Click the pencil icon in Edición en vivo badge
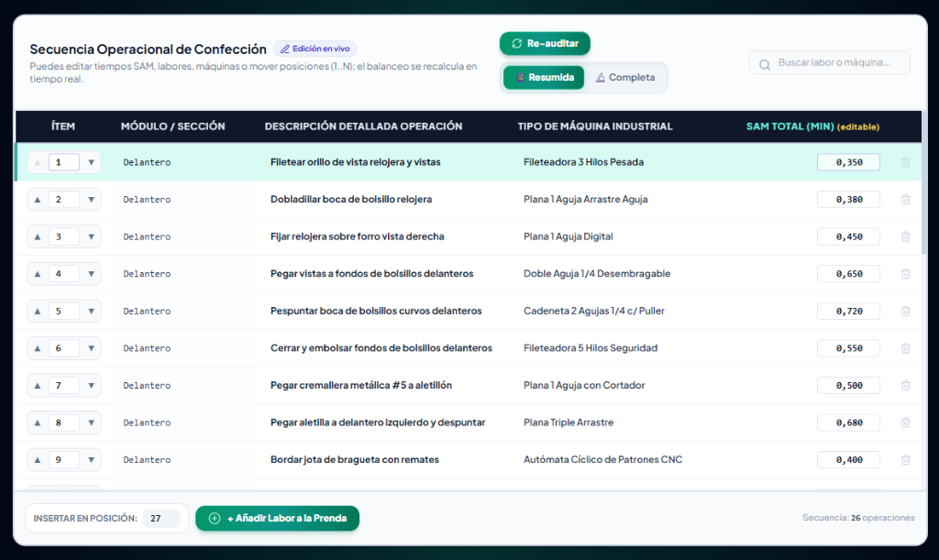 pyautogui.click(x=285, y=49)
